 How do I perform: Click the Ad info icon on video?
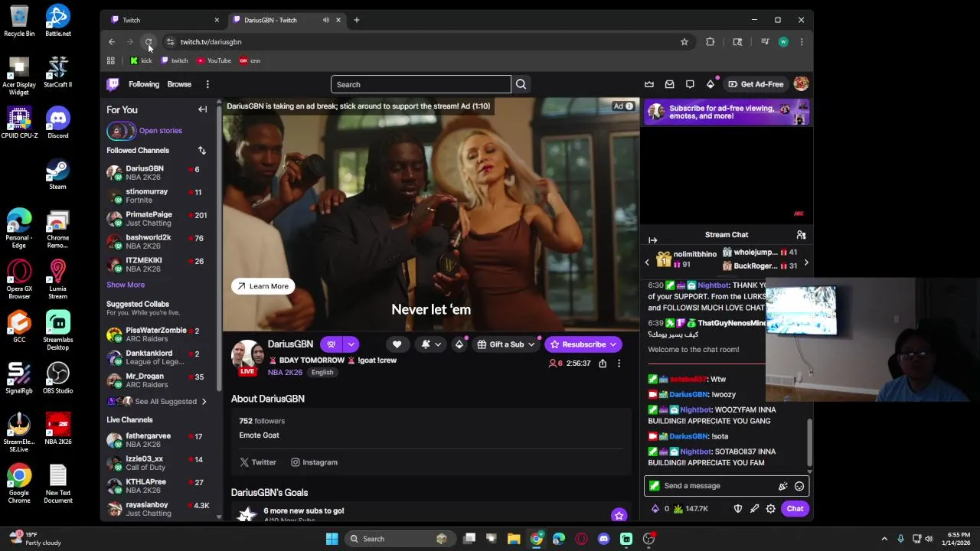pyautogui.click(x=629, y=106)
